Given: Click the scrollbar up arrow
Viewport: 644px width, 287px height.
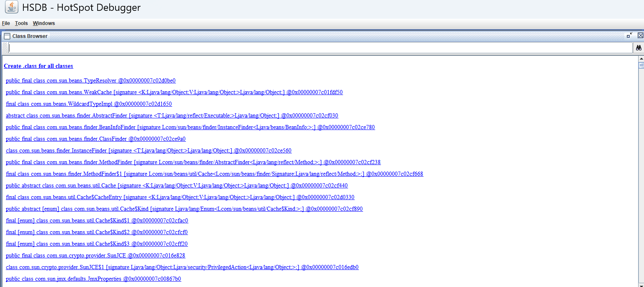Looking at the screenshot, I should coord(641,59).
